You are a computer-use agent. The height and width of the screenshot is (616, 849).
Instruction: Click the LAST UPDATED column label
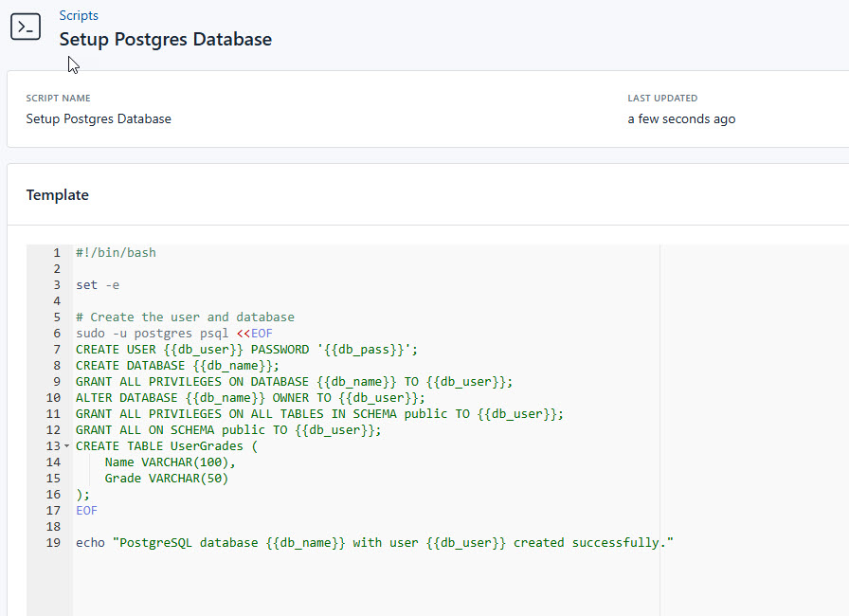[661, 98]
